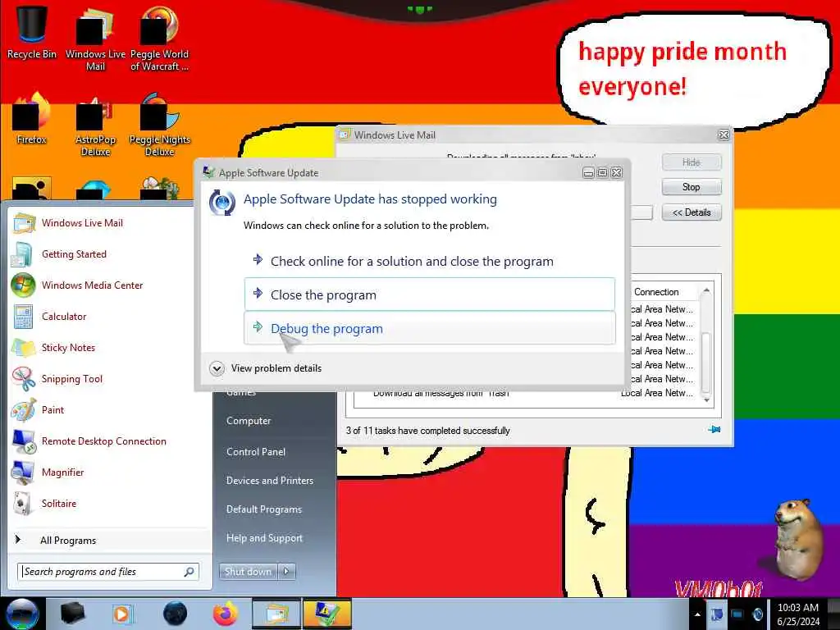Click the Windows Start orb

(x=22, y=614)
